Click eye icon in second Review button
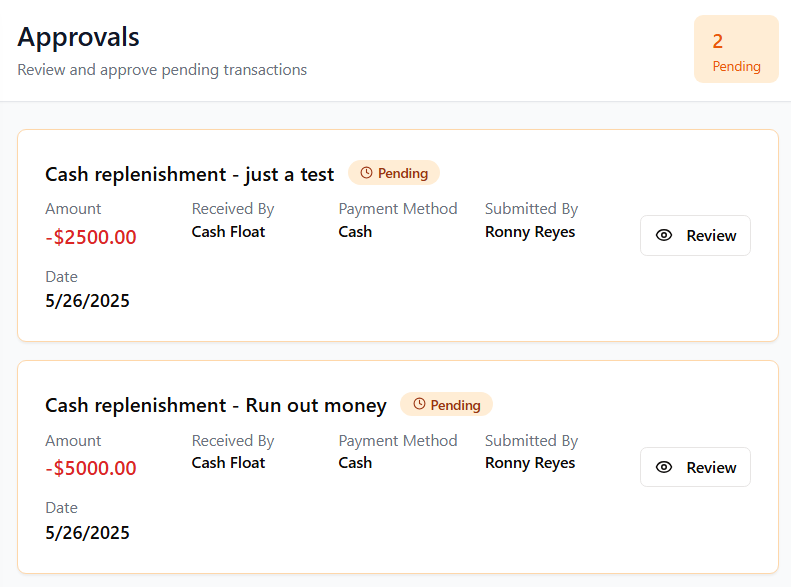This screenshot has height=587, width=791. (x=664, y=468)
